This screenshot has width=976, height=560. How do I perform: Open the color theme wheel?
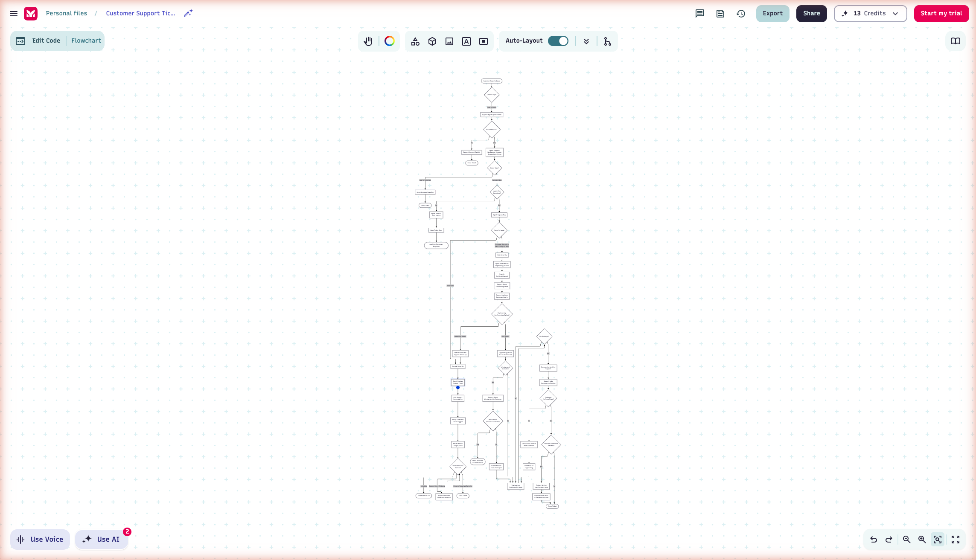click(x=390, y=41)
